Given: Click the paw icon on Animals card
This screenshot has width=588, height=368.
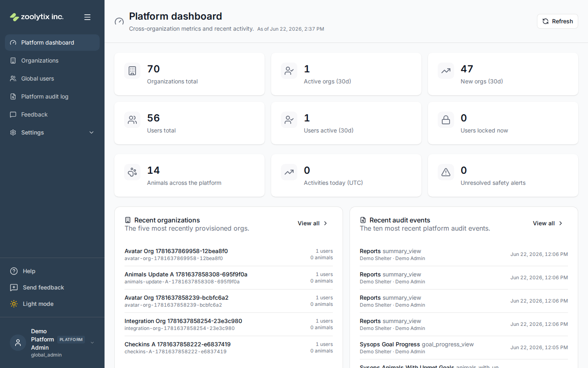Looking at the screenshot, I should tap(132, 172).
